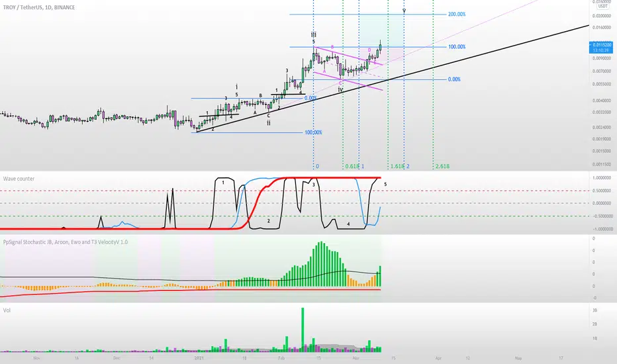The height and width of the screenshot is (364, 617).
Task: Select the PpSignal Stochastic JB indicator title
Action: click(66, 242)
